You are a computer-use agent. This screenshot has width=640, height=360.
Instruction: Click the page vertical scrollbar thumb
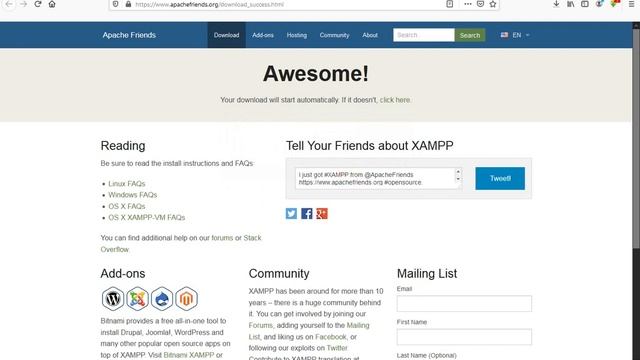(x=636, y=138)
